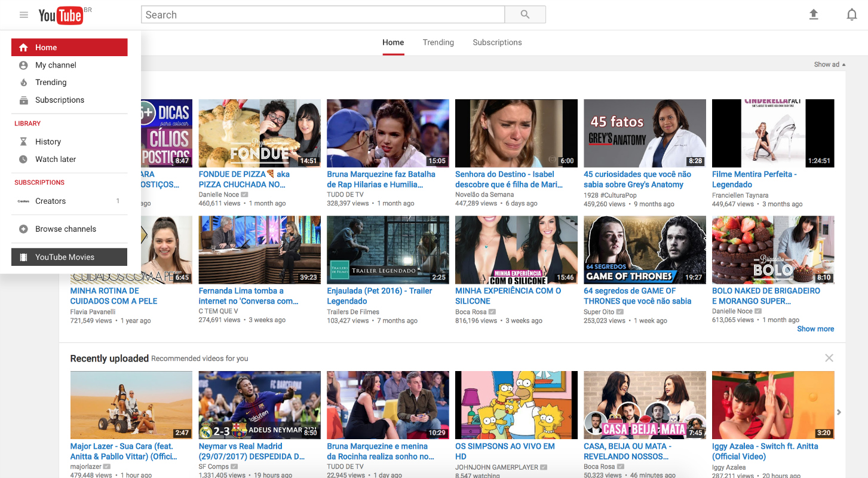Open the Creators subscription
This screenshot has height=478, width=868.
point(69,201)
